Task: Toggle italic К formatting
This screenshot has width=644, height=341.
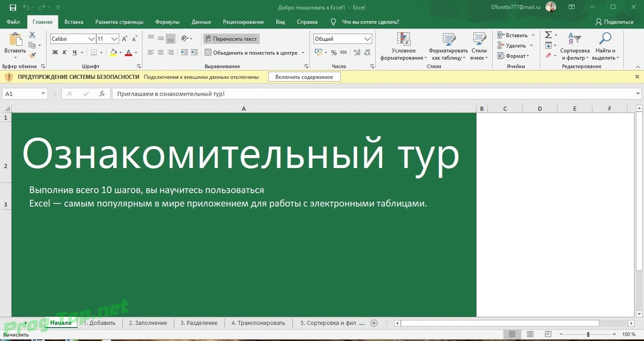Action: 64,53
